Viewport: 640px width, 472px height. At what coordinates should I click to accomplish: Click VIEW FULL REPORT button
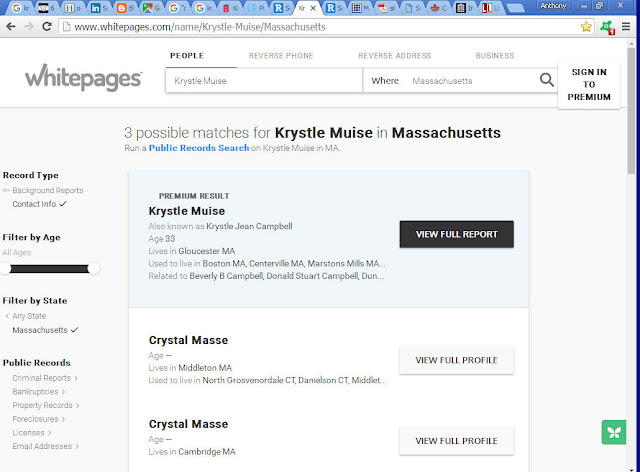(x=456, y=234)
